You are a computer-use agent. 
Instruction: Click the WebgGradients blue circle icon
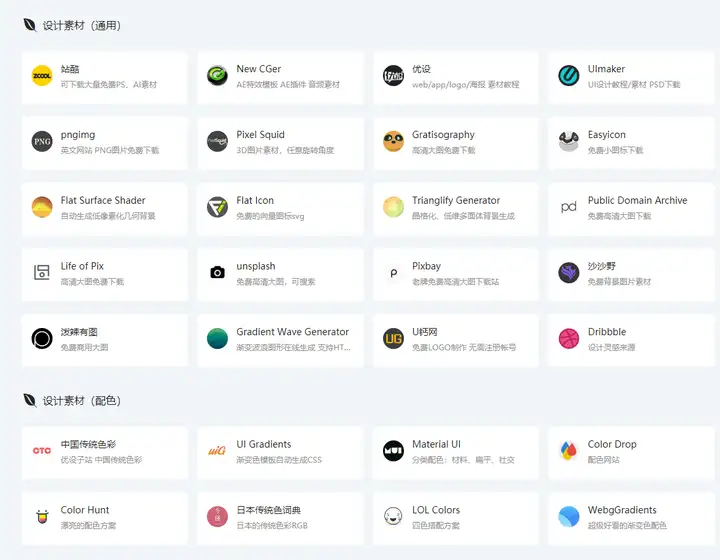[x=569, y=517]
